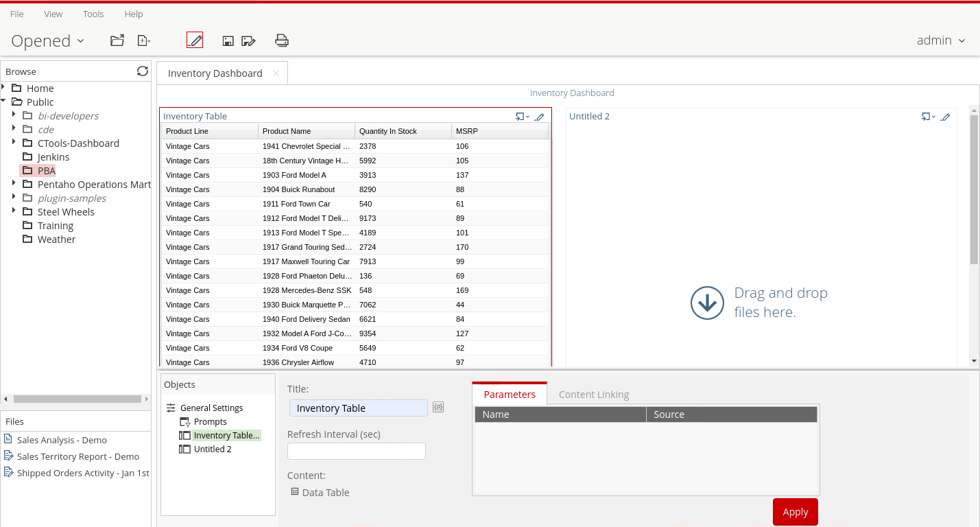This screenshot has width=980, height=527.
Task: Open the Opened perspective dropdown
Action: click(x=48, y=41)
